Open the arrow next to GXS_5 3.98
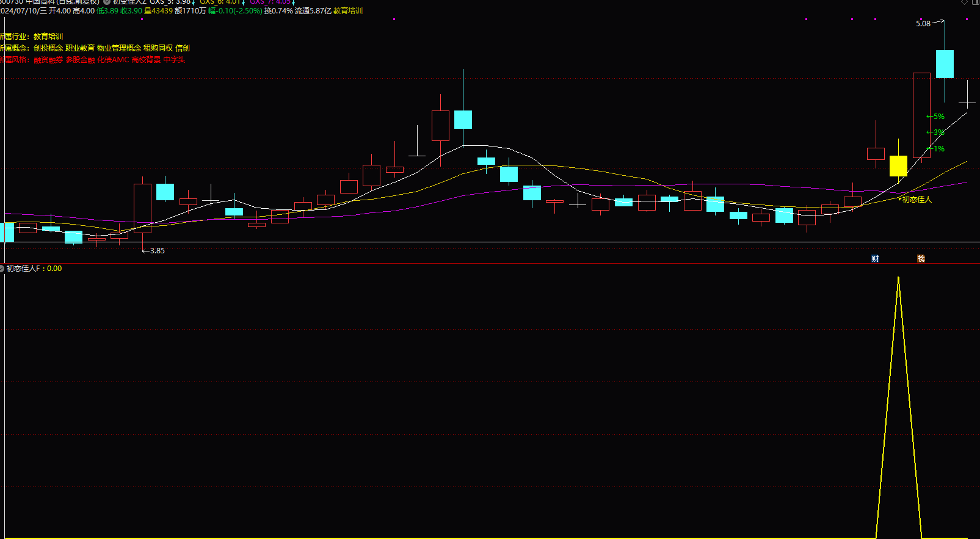 pyautogui.click(x=194, y=2)
